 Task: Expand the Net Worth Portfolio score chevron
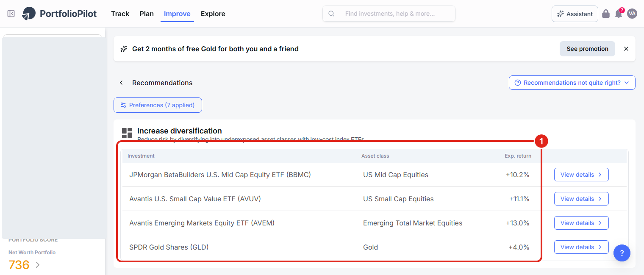(38, 265)
